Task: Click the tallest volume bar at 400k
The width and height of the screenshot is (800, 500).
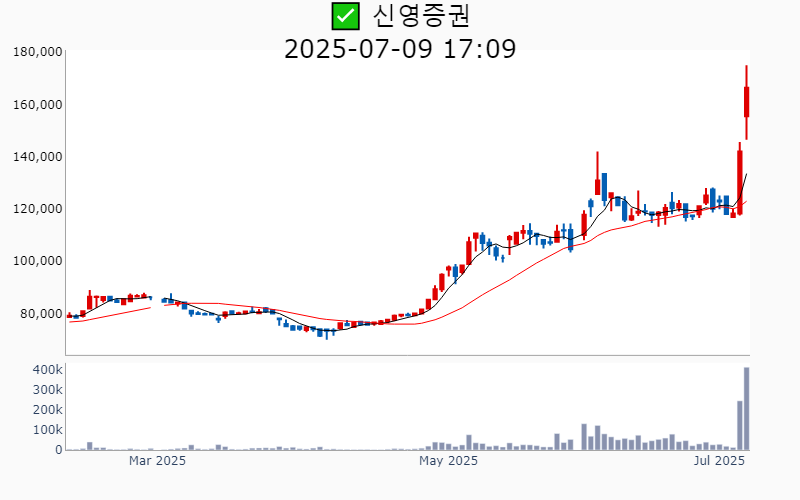Action: pos(746,409)
